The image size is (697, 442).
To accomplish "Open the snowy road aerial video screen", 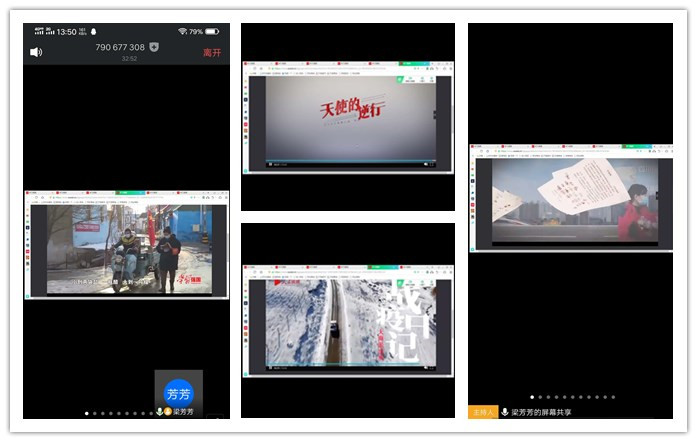I will [347, 322].
